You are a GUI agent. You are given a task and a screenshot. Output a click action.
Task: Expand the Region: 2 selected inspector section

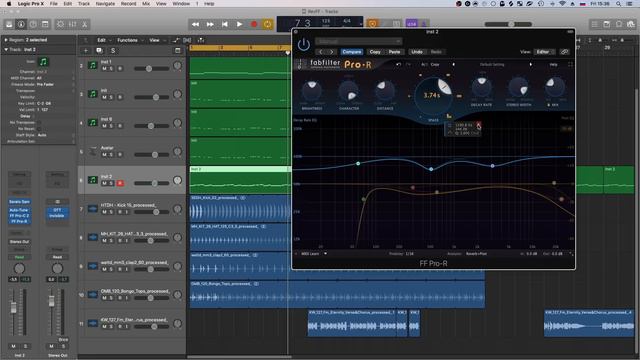[6, 40]
